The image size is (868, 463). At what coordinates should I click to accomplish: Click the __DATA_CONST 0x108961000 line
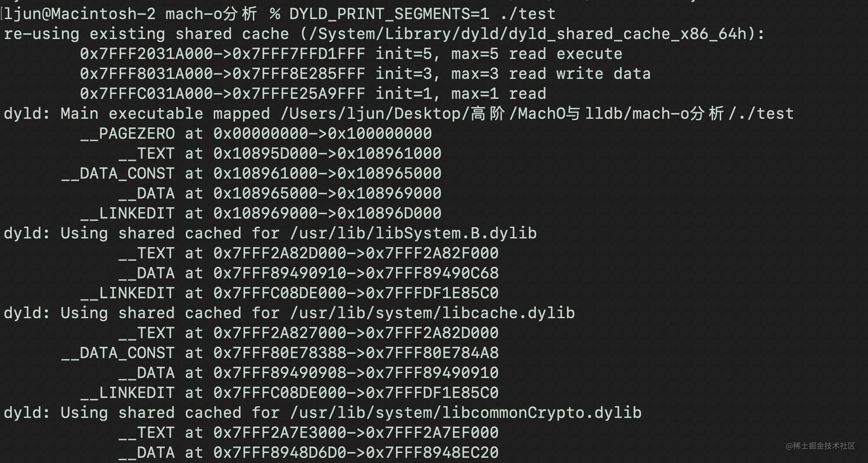(x=251, y=173)
